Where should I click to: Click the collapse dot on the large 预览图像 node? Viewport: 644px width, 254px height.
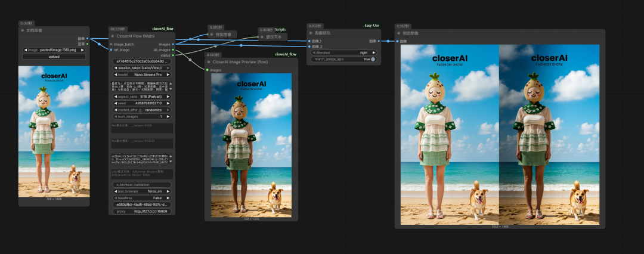point(399,33)
